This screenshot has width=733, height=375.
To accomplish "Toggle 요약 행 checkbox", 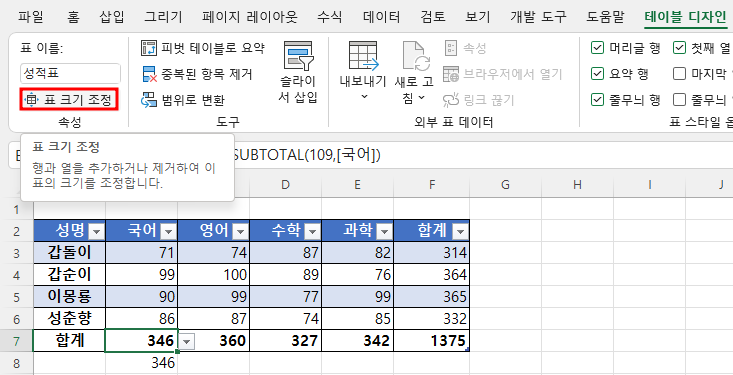I will tap(597, 74).
